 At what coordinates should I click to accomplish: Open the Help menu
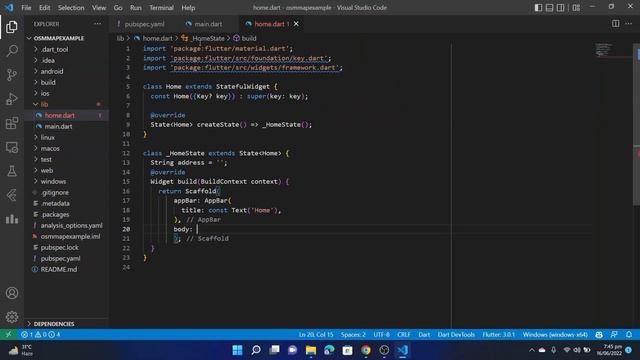click(x=188, y=7)
